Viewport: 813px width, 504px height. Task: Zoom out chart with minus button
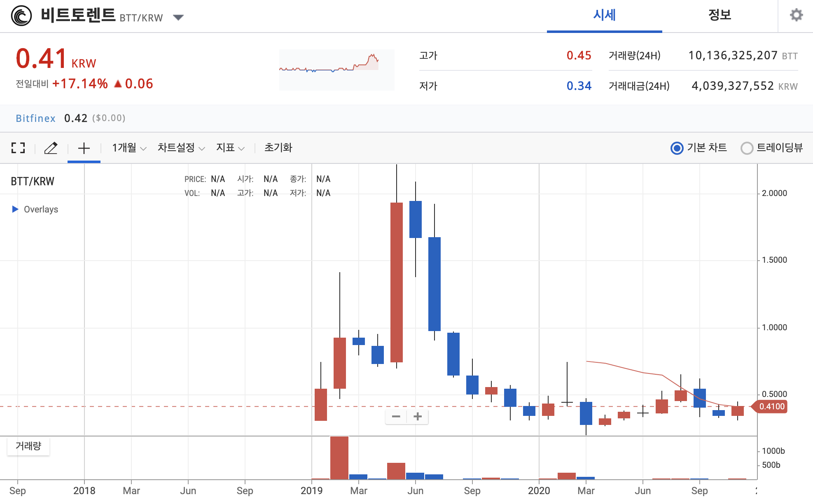pos(396,417)
